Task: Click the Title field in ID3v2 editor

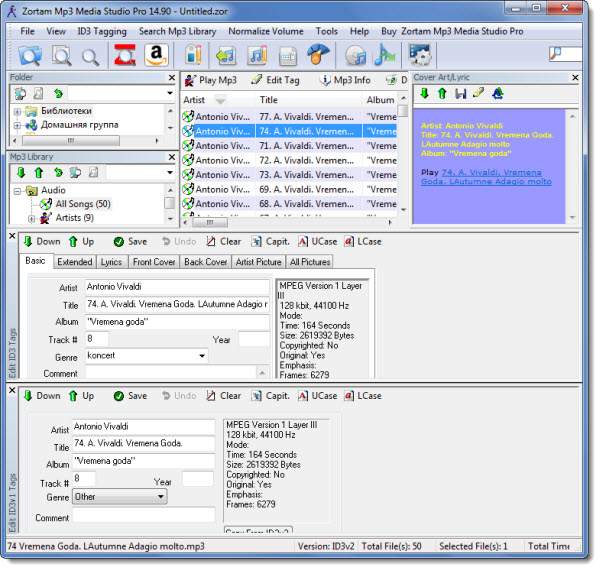Action: click(176, 304)
